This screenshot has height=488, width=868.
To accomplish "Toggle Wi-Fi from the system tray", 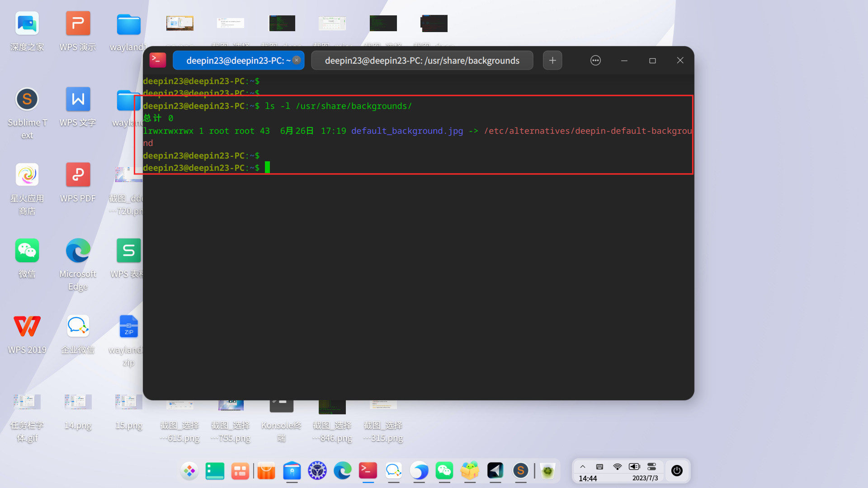I will coord(617,467).
